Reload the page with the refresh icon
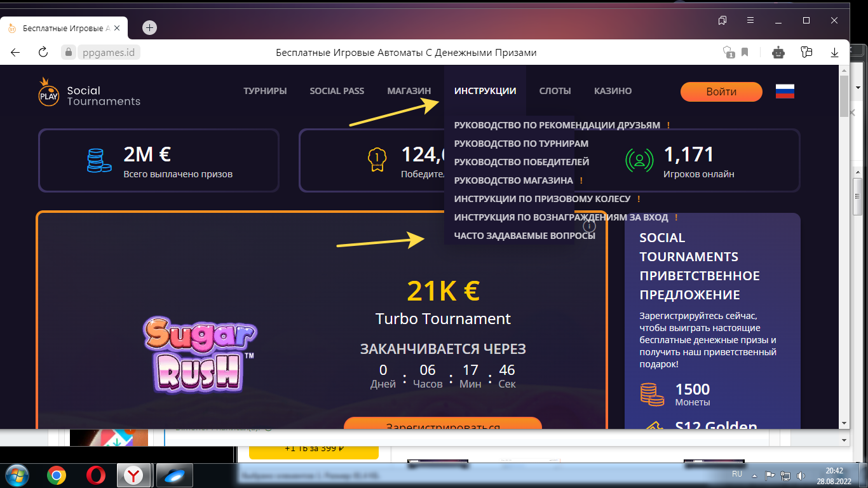Screen dimensions: 868x488 (43, 53)
